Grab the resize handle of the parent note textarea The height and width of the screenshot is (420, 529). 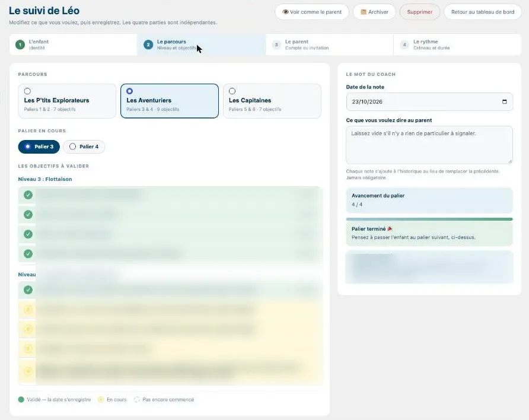point(510,161)
